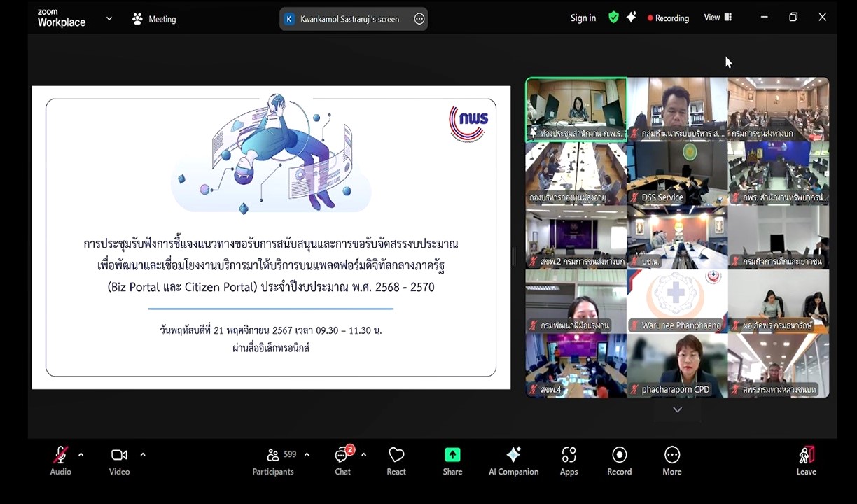The image size is (857, 504).
Task: Select the กรมกิจการเด็กและเยาวชน participant tile
Action: (779, 237)
